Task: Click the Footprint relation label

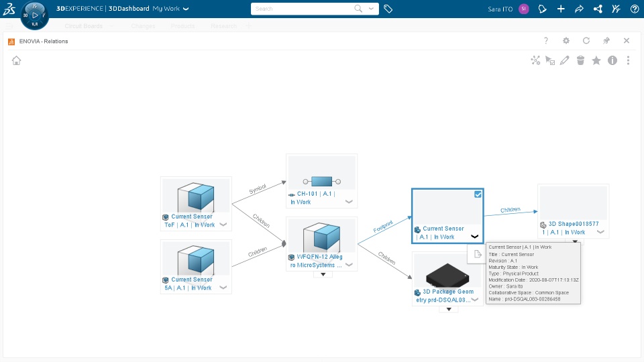Action: coord(383,226)
